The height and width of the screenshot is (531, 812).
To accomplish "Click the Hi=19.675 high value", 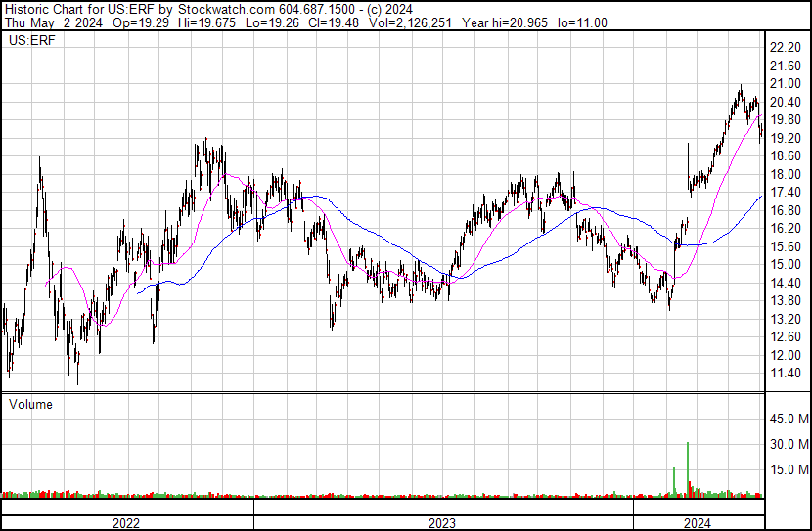I will (x=206, y=22).
